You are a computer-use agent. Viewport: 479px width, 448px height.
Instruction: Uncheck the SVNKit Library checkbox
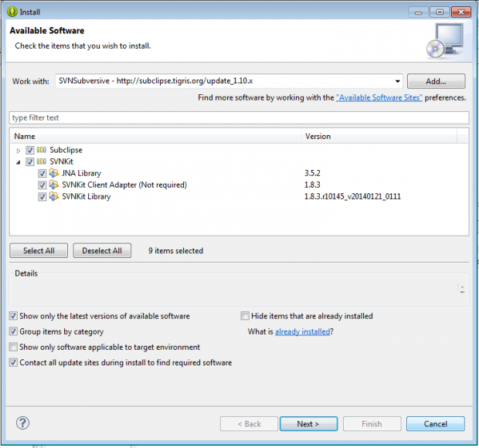pyautogui.click(x=42, y=197)
